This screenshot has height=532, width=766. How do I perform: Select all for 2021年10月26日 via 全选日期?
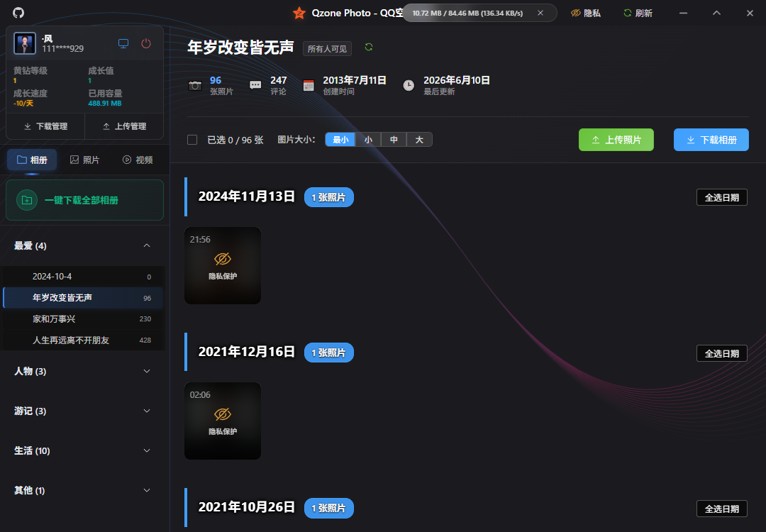pos(721,509)
